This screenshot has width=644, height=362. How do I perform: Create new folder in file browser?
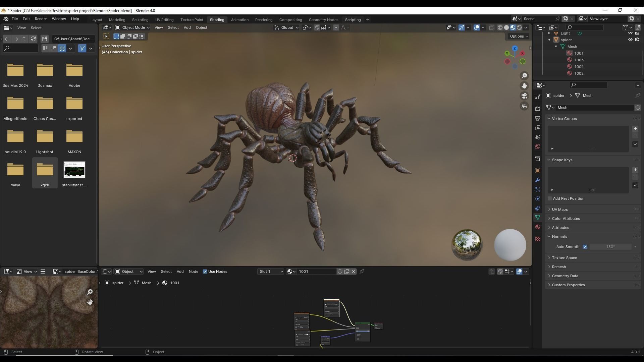click(45, 39)
